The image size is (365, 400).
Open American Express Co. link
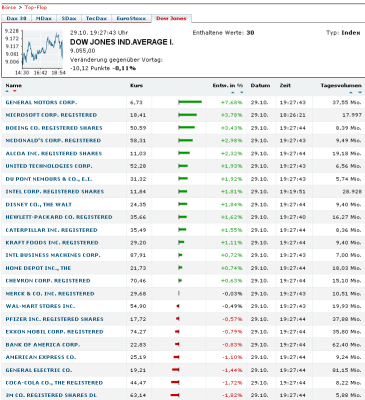click(x=41, y=357)
